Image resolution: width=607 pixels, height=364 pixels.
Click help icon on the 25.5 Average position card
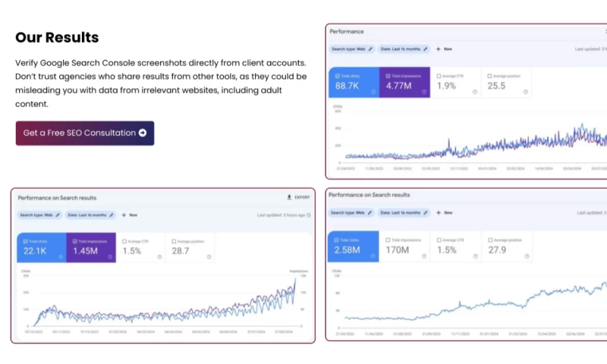pyautogui.click(x=525, y=92)
